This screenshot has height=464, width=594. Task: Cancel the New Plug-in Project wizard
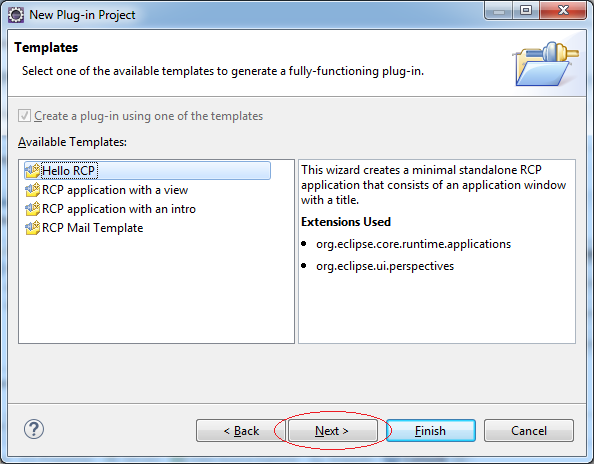[529, 431]
